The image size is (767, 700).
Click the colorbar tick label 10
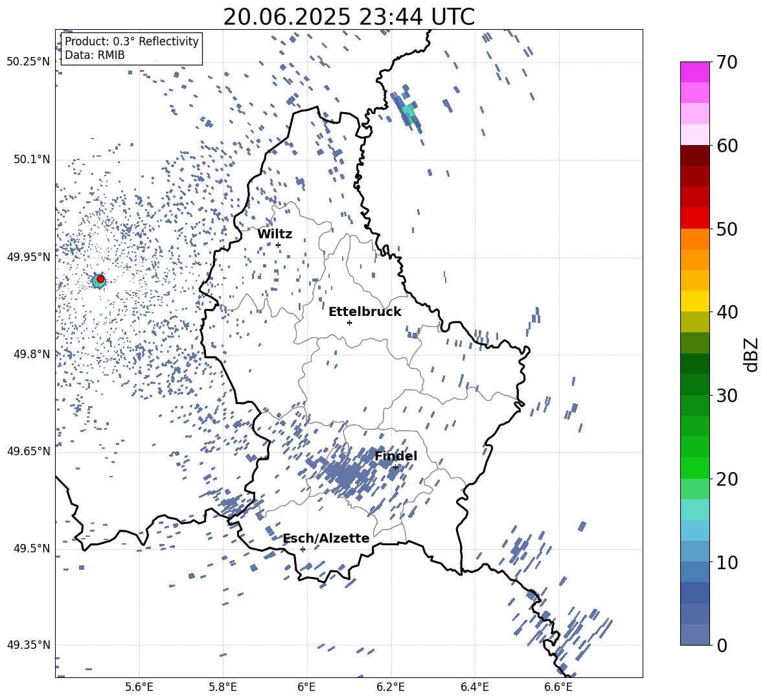(727, 562)
